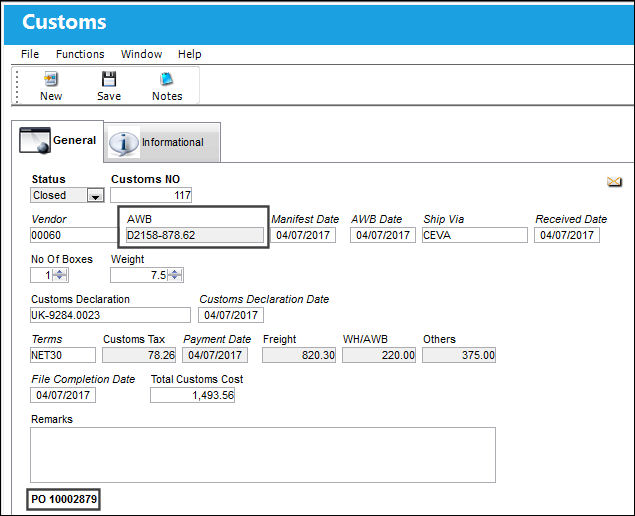Image resolution: width=635 pixels, height=516 pixels.
Task: Click the Weight spinner arrows
Action: coord(175,275)
